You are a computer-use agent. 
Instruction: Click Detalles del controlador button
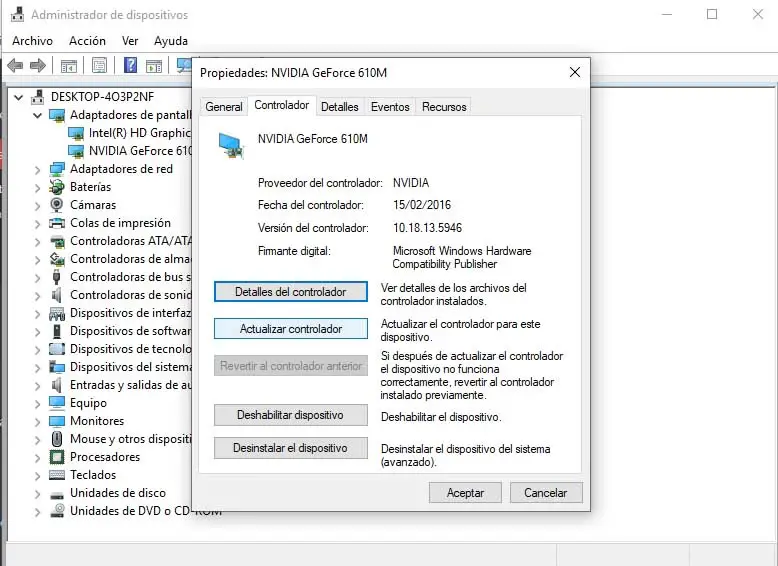tap(291, 292)
